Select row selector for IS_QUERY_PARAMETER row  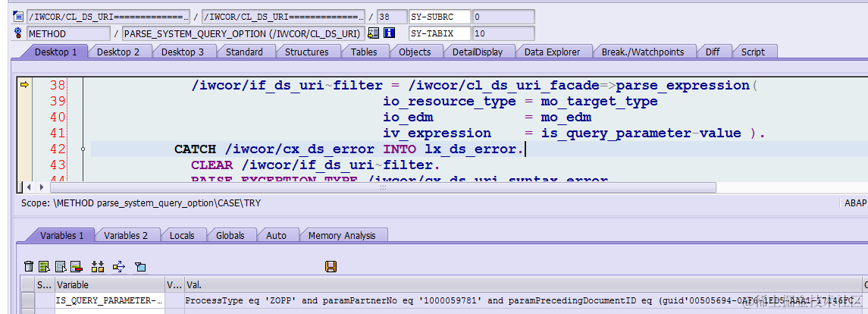point(28,300)
